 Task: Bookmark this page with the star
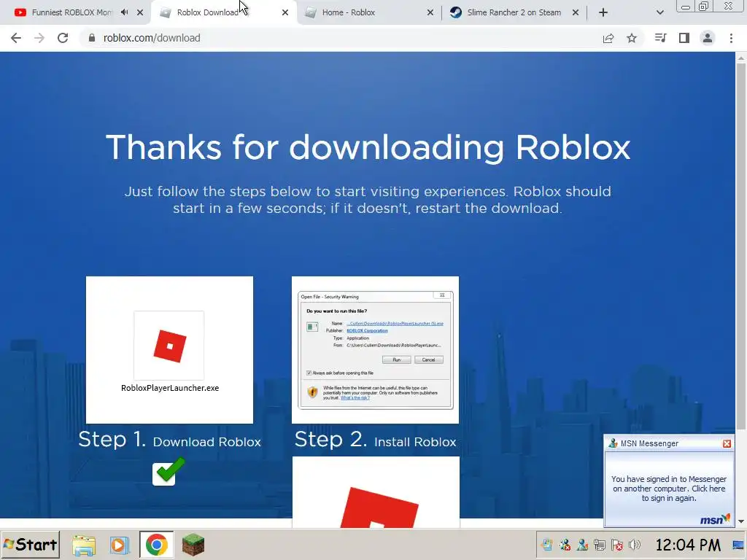point(632,38)
